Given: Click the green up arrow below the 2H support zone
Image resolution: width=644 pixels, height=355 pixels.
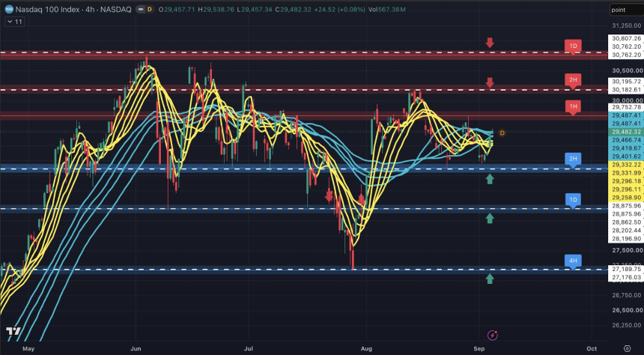Looking at the screenshot, I should tap(490, 179).
